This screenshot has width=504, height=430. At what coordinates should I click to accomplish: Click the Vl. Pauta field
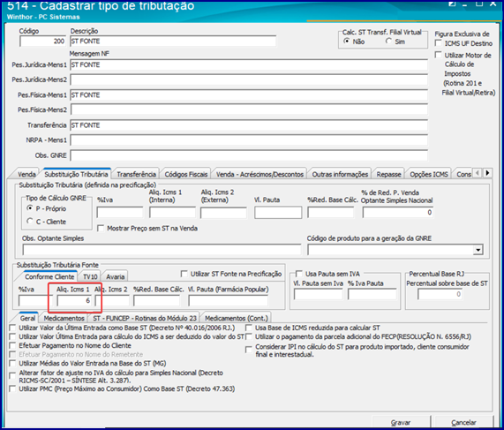point(278,213)
